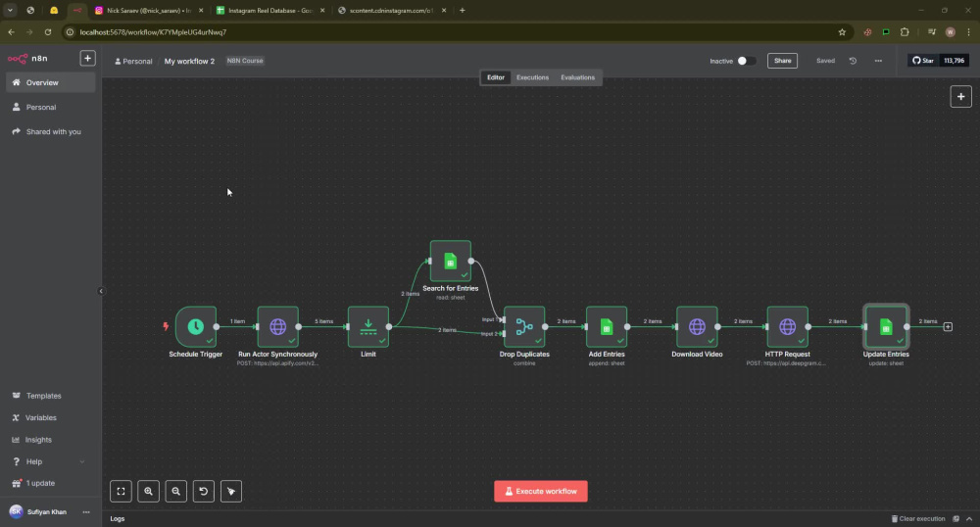980x527 pixels.
Task: Open the Drop Duplicates merge node
Action: 524,326
